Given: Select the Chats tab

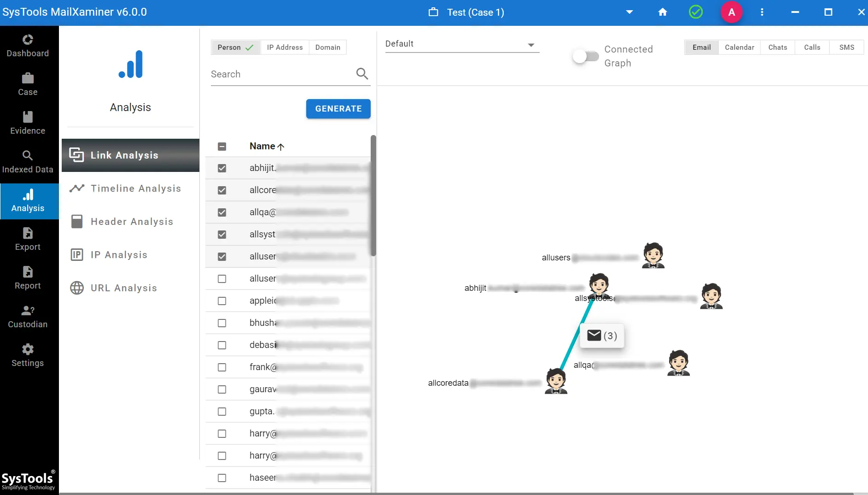Looking at the screenshot, I should (778, 47).
